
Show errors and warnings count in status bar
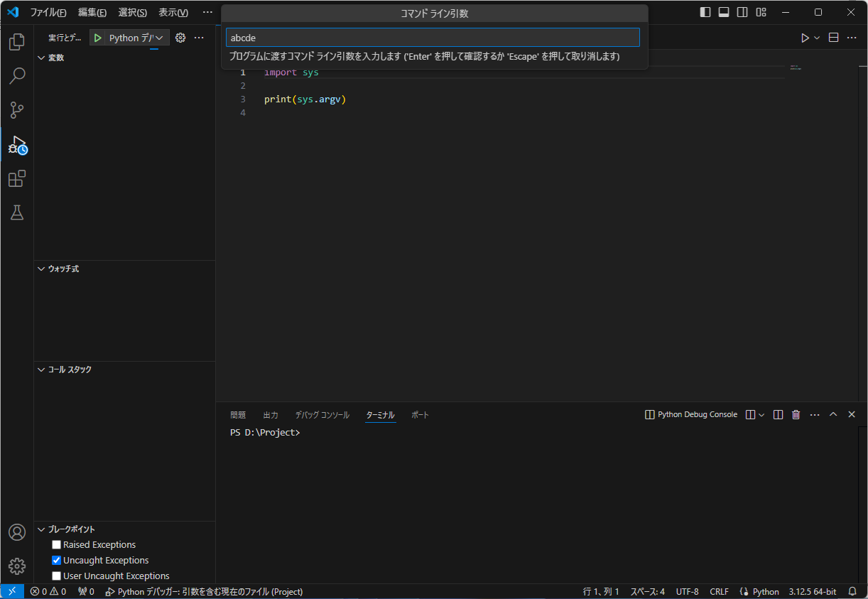48,591
